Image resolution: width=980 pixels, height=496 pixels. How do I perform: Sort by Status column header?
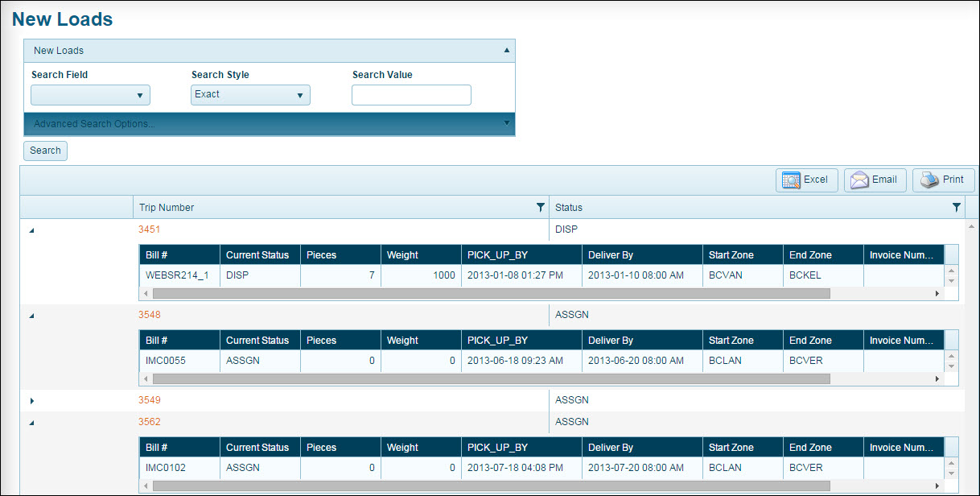[569, 208]
